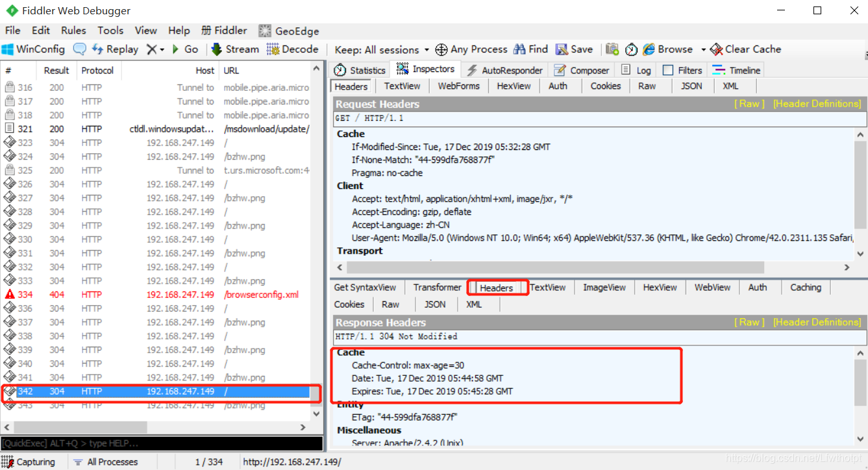This screenshot has height=470, width=868.
Task: Select the request JSON inspector tab
Action: (691, 86)
